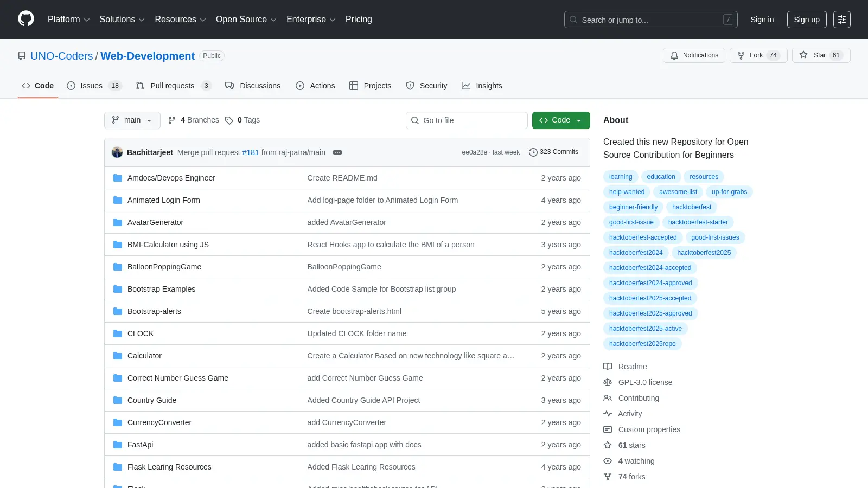
Task: Click the Insights graph icon
Action: coord(466,86)
